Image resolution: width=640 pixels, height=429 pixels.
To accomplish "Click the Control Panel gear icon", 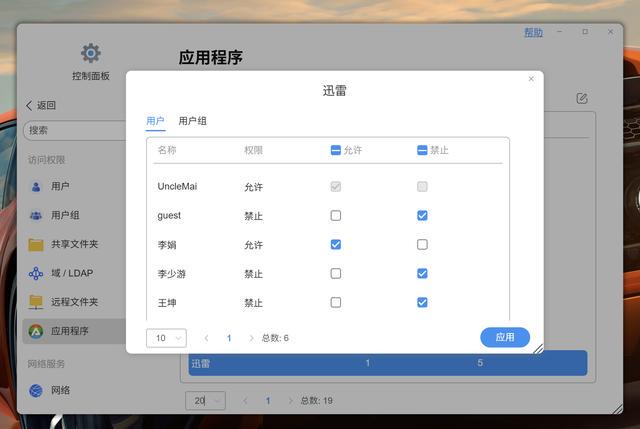I will click(91, 53).
